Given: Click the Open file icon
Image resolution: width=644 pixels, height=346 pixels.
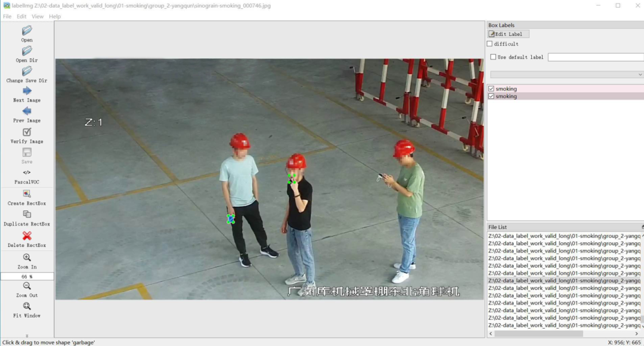Looking at the screenshot, I should (27, 30).
